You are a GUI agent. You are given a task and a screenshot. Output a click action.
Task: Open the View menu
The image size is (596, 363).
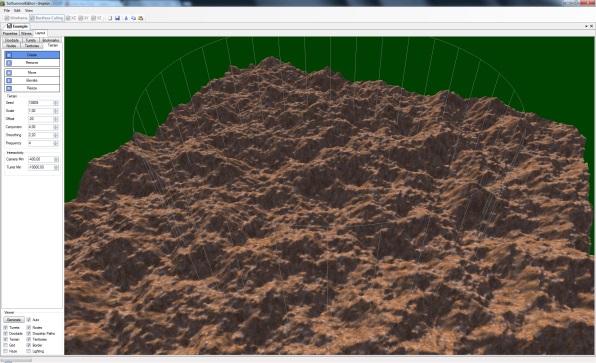(29, 10)
